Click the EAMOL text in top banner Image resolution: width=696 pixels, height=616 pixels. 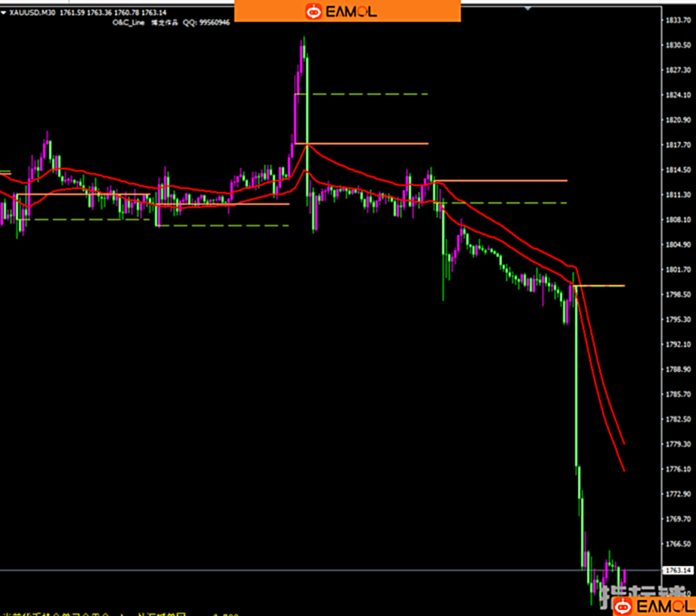pos(351,11)
